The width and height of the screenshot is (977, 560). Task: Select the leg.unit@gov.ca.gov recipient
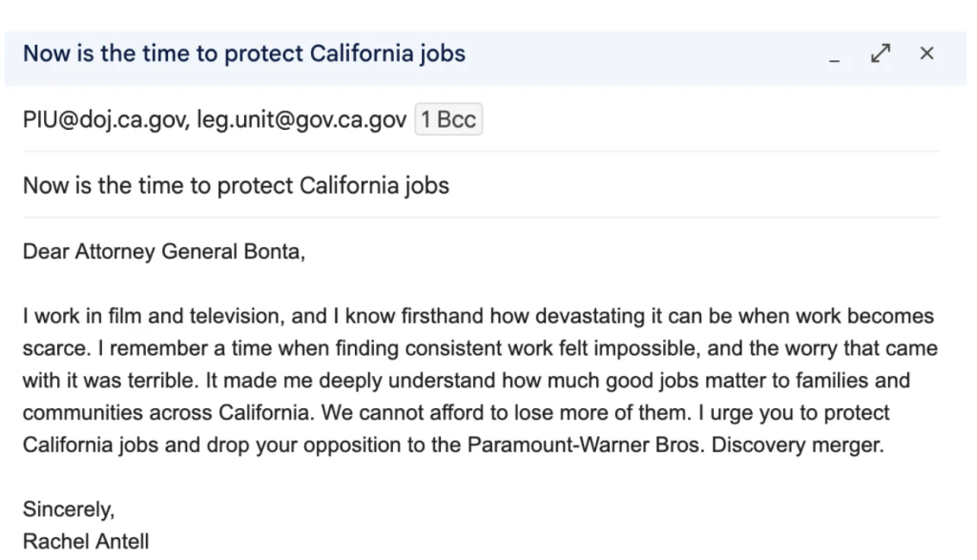coord(301,119)
